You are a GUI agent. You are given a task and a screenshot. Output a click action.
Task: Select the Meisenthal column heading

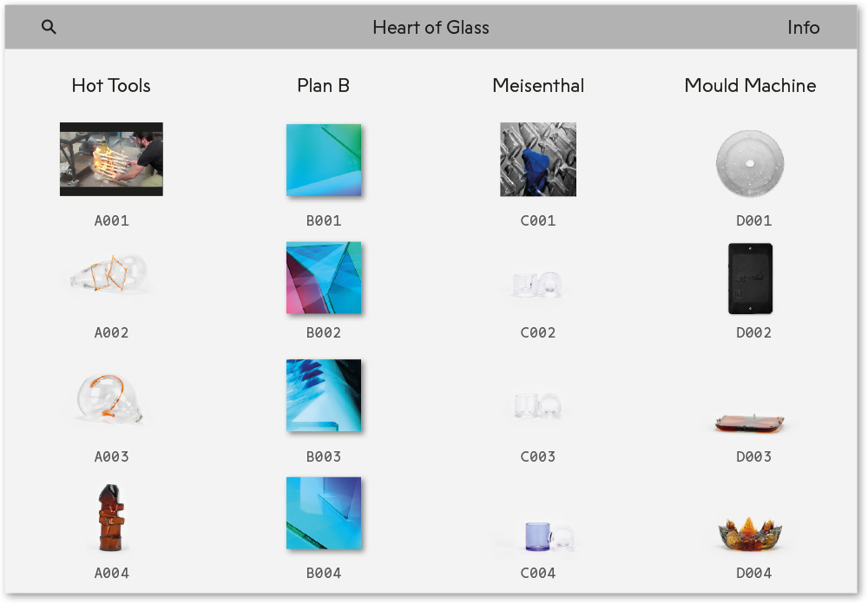click(538, 85)
